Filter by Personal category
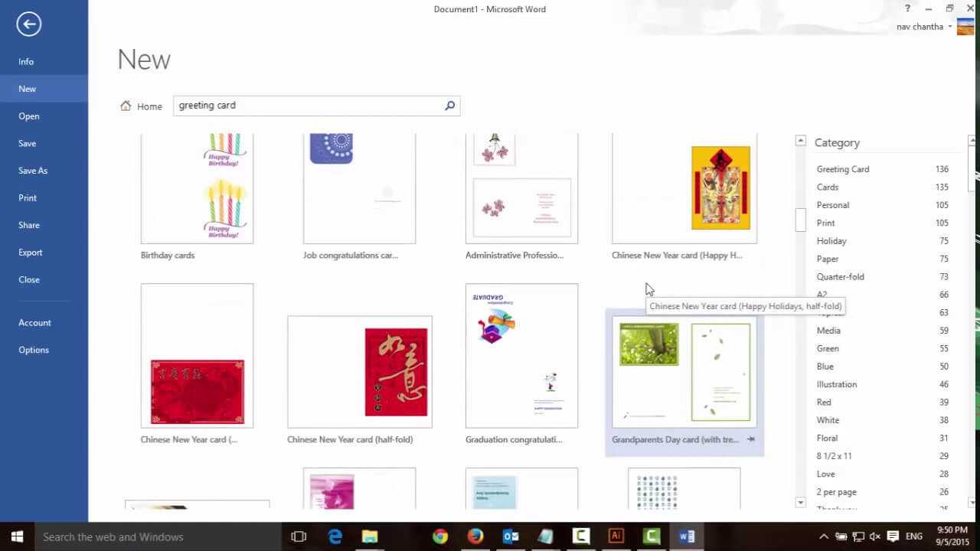Screen dimensions: 980x551 (882, 205)
